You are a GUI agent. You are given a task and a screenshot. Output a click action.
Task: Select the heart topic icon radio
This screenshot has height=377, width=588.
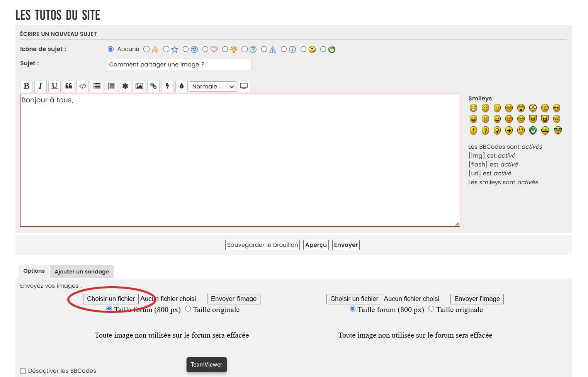(x=206, y=49)
